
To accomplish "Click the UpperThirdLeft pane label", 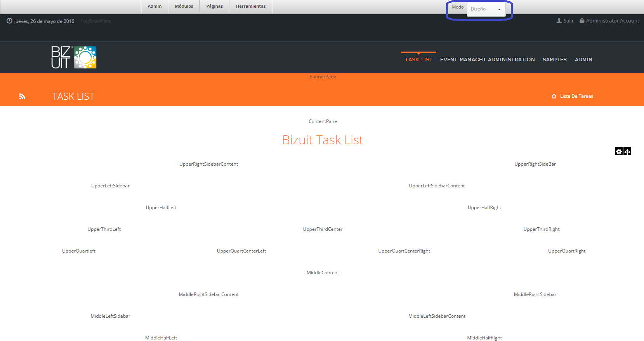I will pos(104,229).
